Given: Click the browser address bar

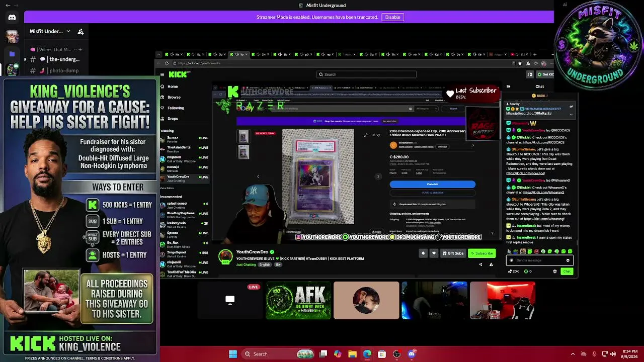Looking at the screenshot, I should pyautogui.click(x=342, y=63).
